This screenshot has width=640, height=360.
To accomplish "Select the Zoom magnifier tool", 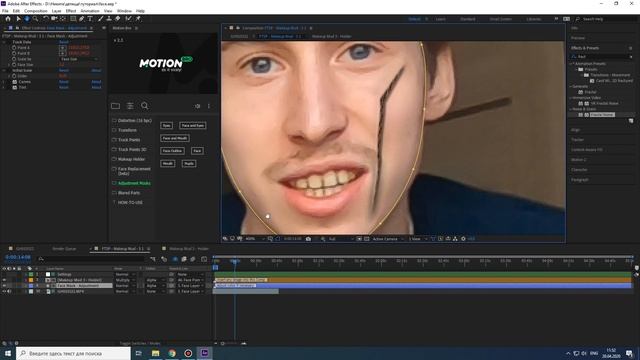I will 36,19.
